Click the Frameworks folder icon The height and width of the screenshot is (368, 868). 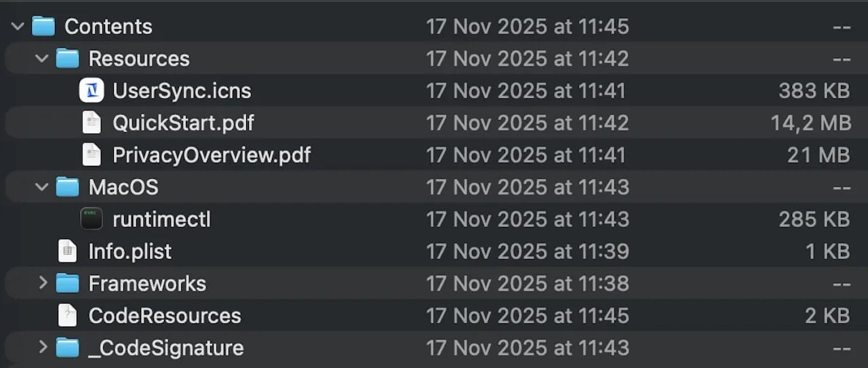coord(67,283)
